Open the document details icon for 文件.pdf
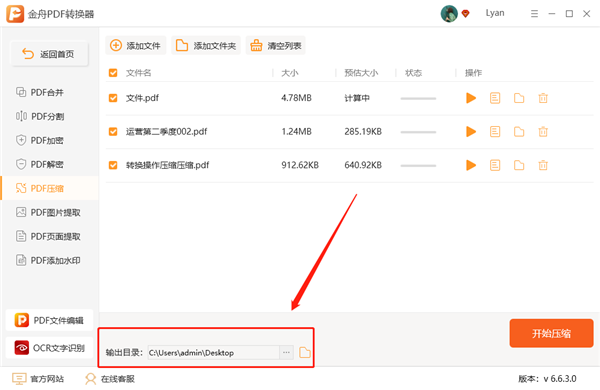 pos(495,98)
